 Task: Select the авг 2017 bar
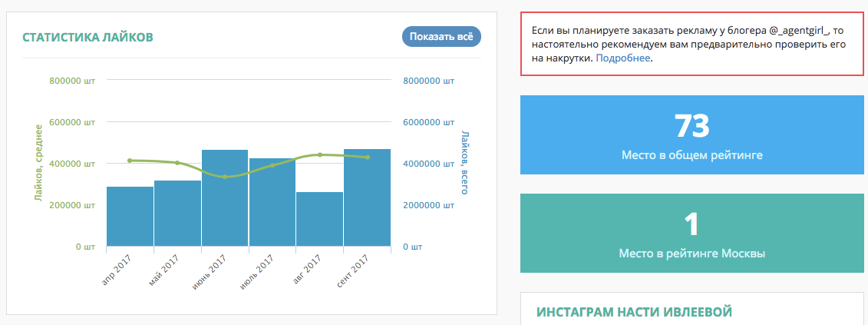tap(319, 219)
